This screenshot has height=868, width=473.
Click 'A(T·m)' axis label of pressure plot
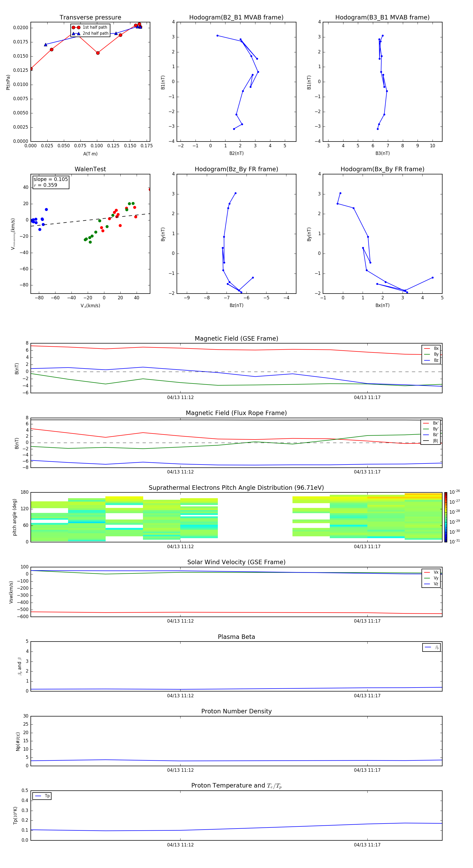[x=90, y=154]
